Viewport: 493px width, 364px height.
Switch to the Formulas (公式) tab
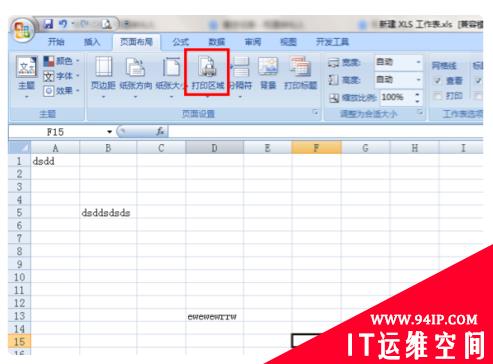click(x=181, y=42)
